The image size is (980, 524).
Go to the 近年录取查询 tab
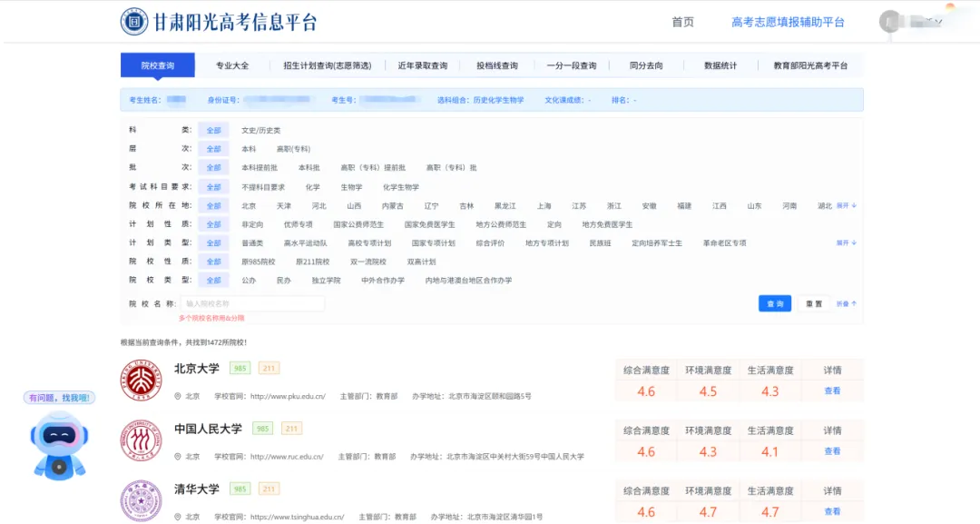[423, 65]
